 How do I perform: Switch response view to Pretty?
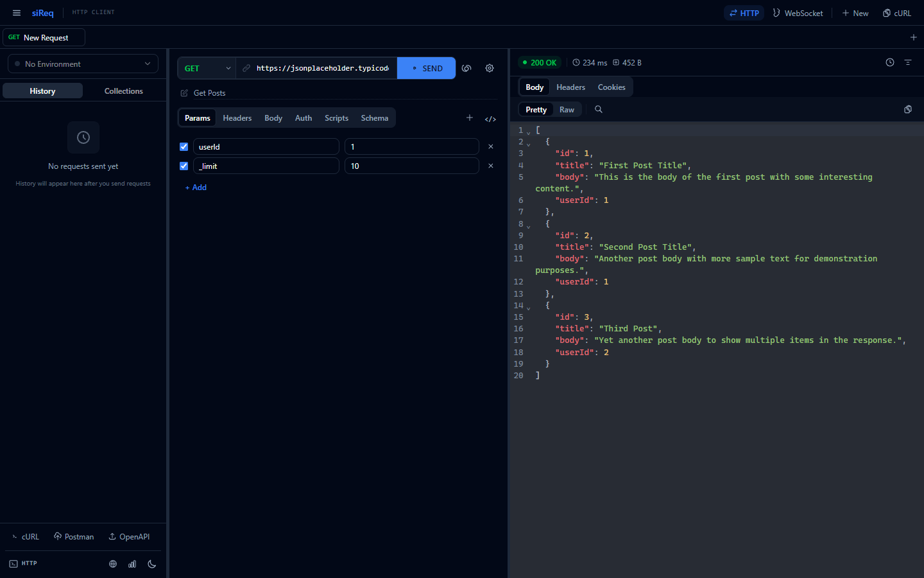coord(536,110)
